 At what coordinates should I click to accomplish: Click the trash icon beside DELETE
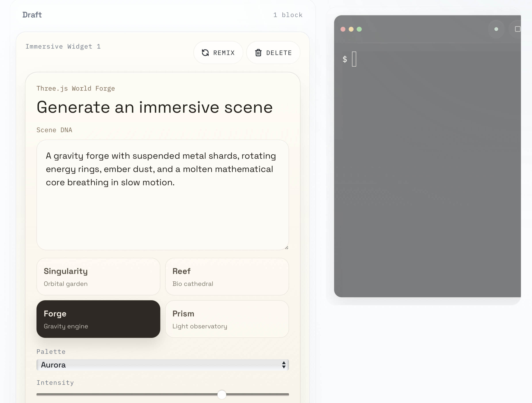(258, 52)
